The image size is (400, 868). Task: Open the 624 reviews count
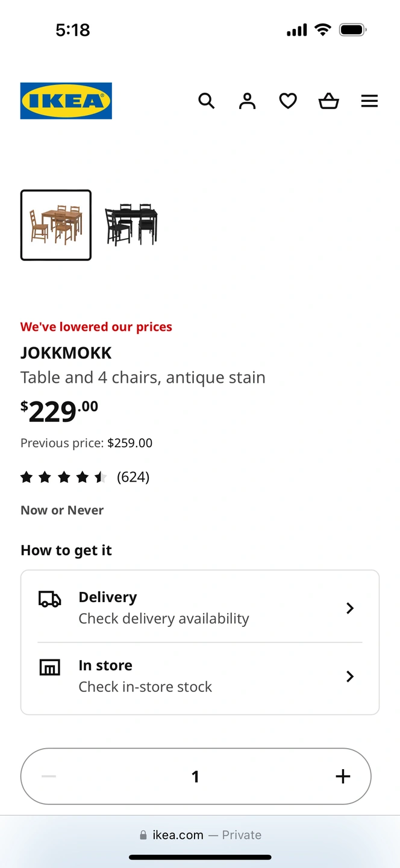coord(133,477)
